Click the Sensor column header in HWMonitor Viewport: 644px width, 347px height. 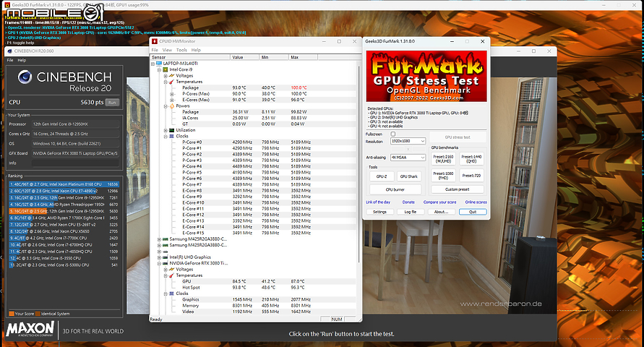pos(190,57)
